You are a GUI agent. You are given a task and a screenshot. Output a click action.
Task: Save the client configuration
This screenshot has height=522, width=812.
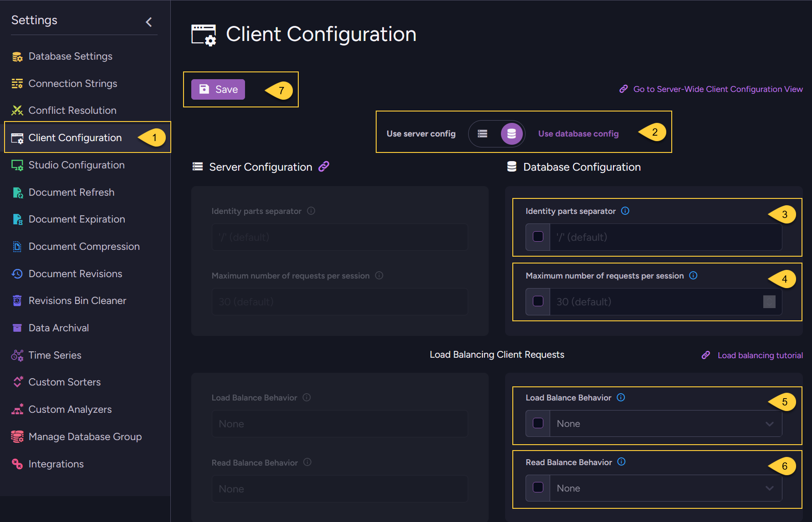point(218,89)
